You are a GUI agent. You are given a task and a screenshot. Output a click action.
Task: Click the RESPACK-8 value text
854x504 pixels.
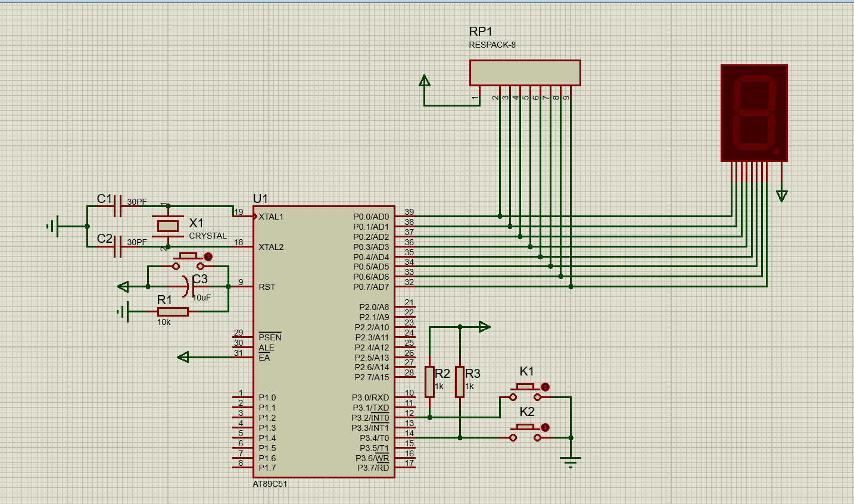(x=493, y=45)
